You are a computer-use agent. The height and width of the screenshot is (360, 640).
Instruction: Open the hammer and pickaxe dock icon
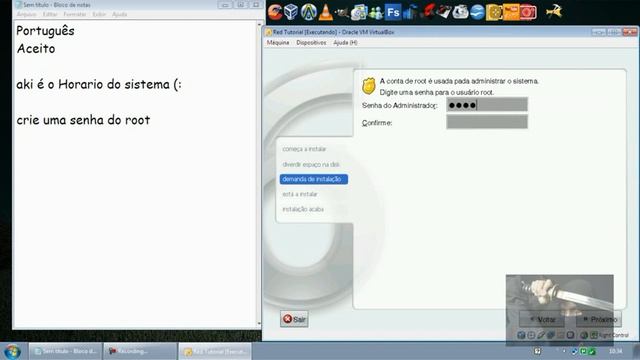pyautogui.click(x=554, y=11)
